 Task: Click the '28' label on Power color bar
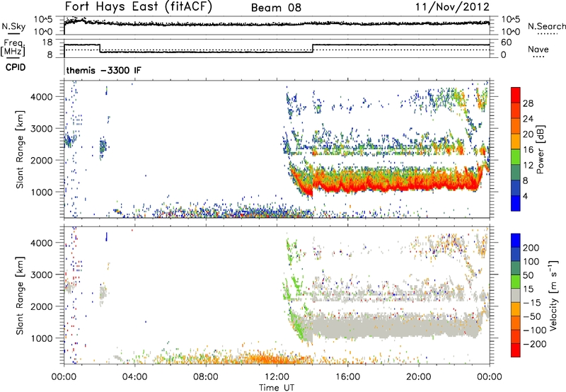click(528, 103)
